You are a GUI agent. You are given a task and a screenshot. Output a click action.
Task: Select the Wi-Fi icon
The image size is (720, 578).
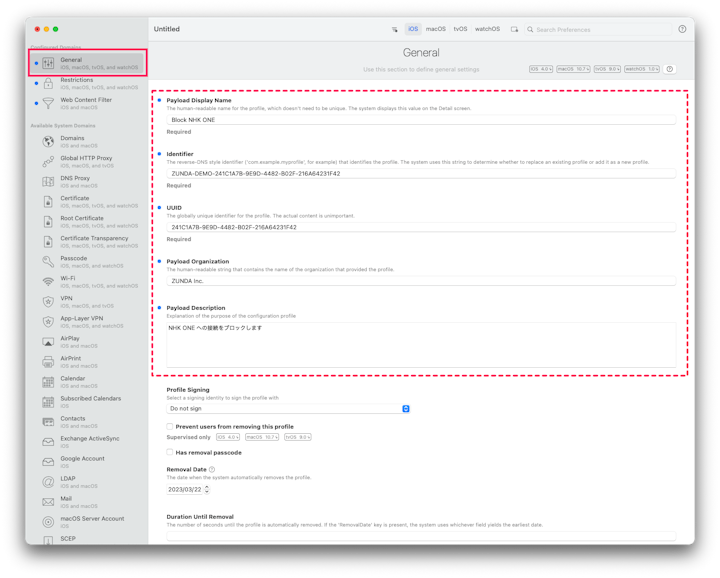(48, 282)
